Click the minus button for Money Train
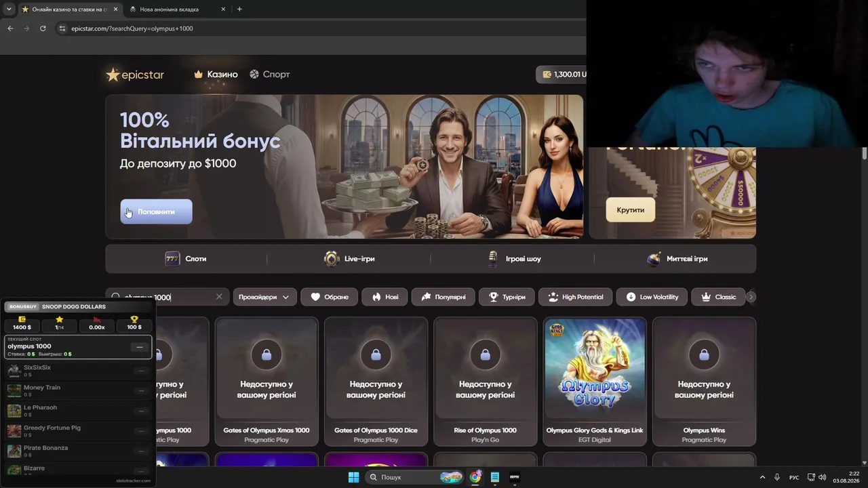Screen dimensions: 868x488 pos(141,391)
